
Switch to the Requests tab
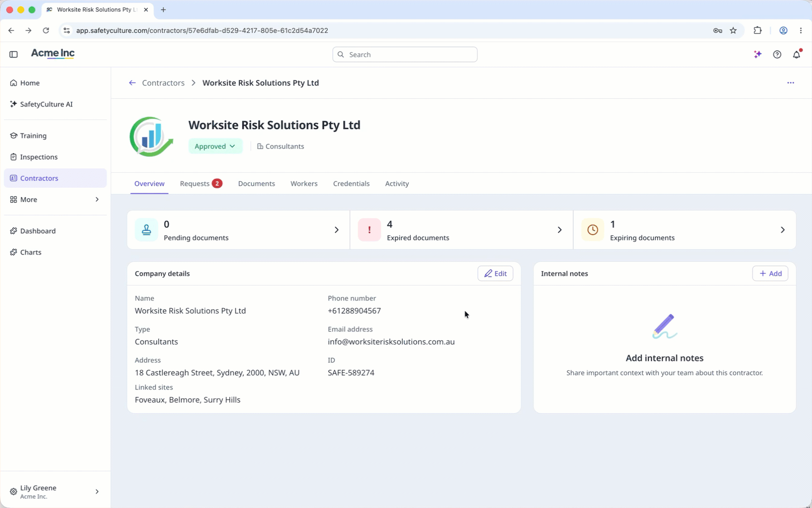(201, 183)
